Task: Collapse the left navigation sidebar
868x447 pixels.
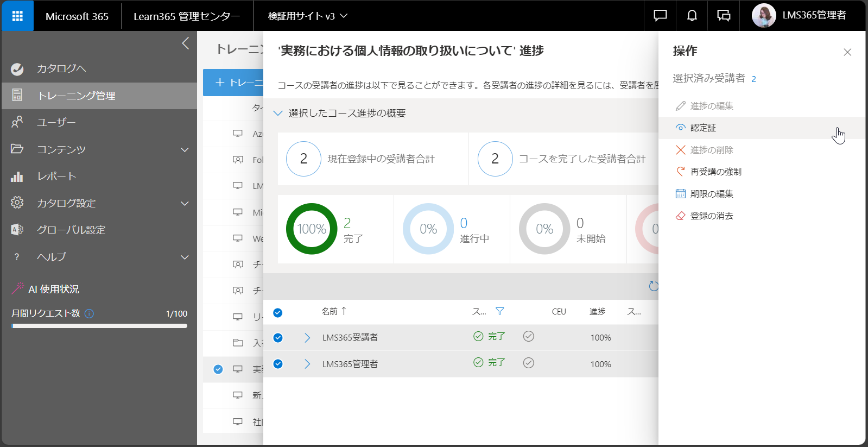Action: 186,43
